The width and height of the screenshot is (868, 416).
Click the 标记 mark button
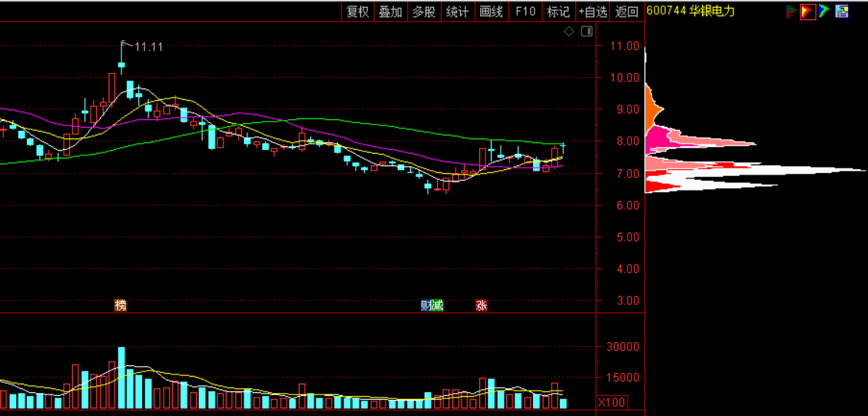pos(558,12)
